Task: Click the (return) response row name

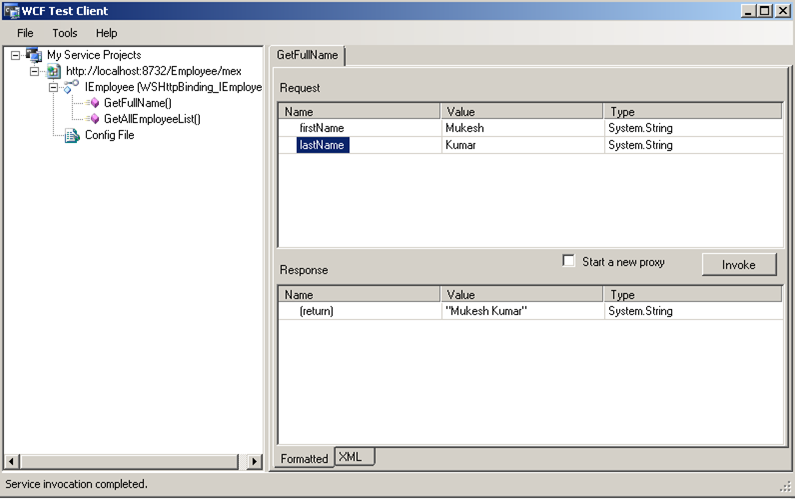Action: (316, 311)
